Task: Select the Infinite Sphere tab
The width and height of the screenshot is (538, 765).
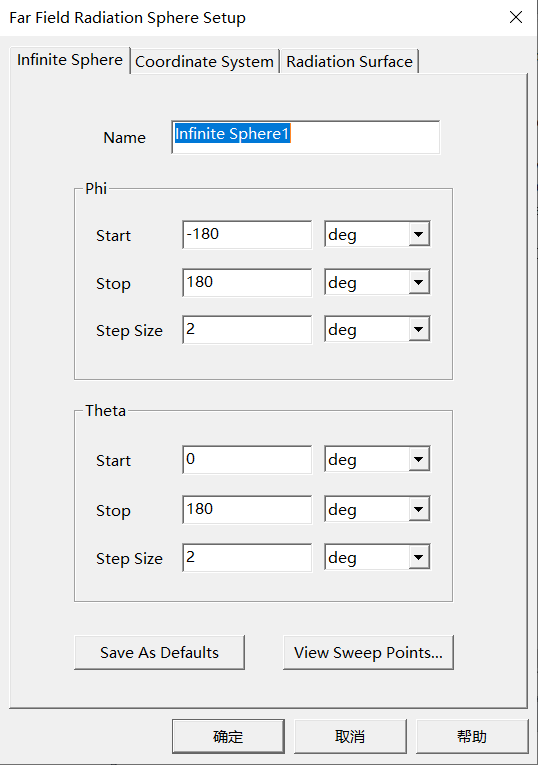Action: (x=70, y=60)
